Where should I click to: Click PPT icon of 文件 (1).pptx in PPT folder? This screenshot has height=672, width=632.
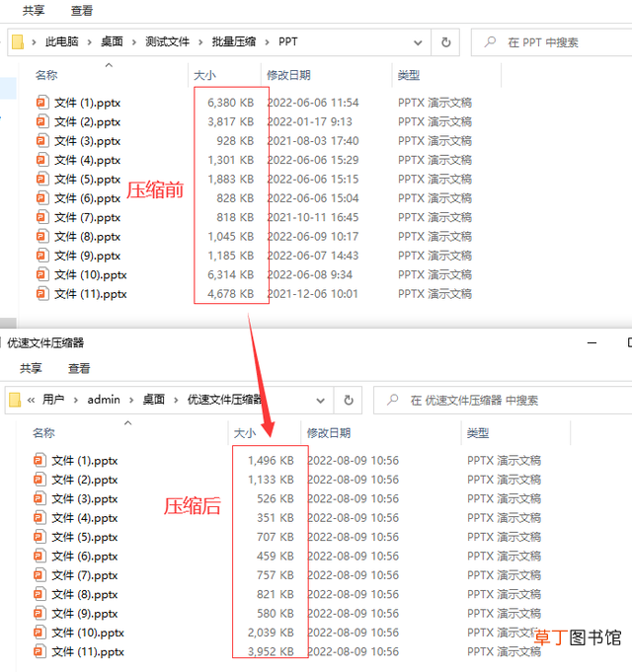pyautogui.click(x=42, y=103)
